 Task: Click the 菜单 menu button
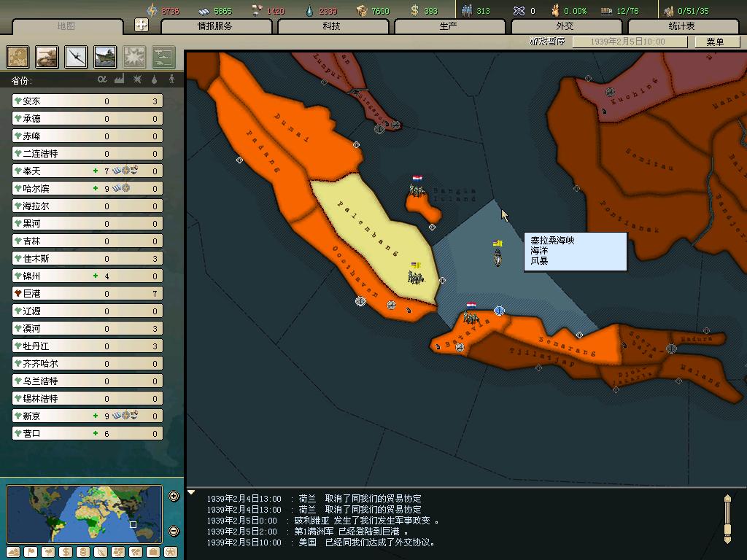715,42
